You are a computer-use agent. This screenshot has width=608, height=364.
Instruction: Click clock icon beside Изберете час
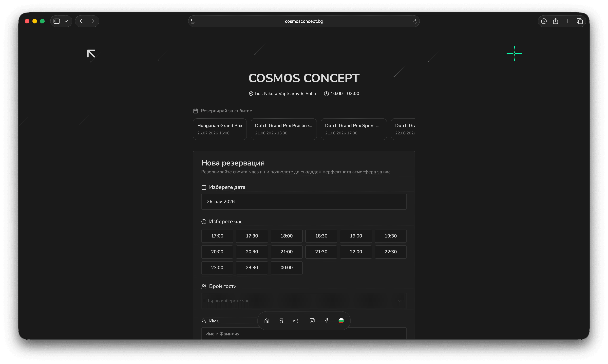pos(204,222)
